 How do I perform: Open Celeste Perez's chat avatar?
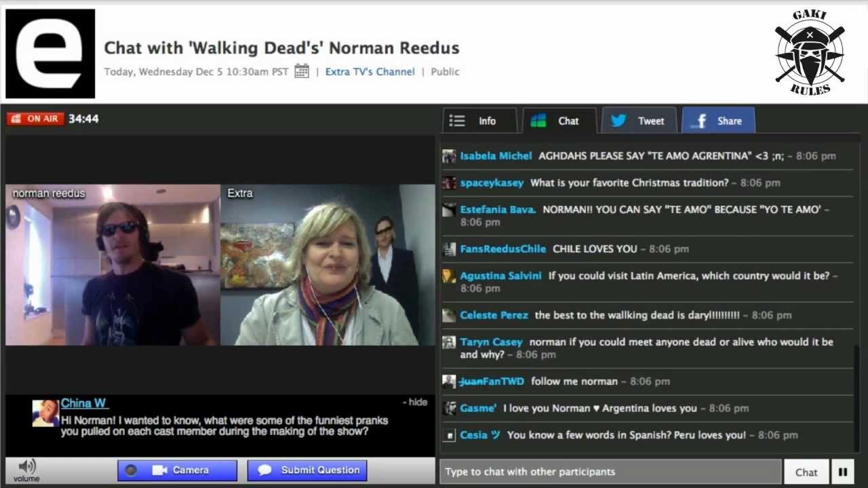click(449, 315)
